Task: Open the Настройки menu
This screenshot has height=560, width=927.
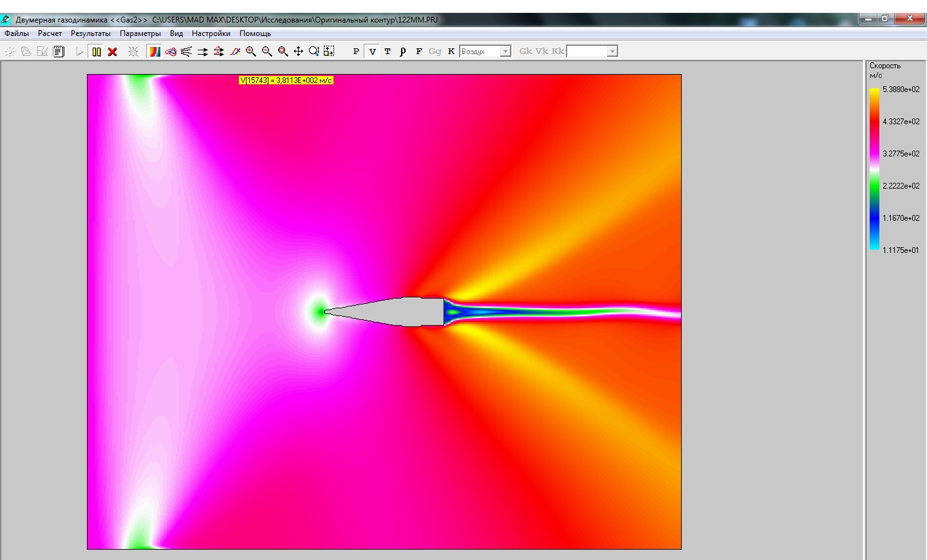Action: (x=211, y=33)
